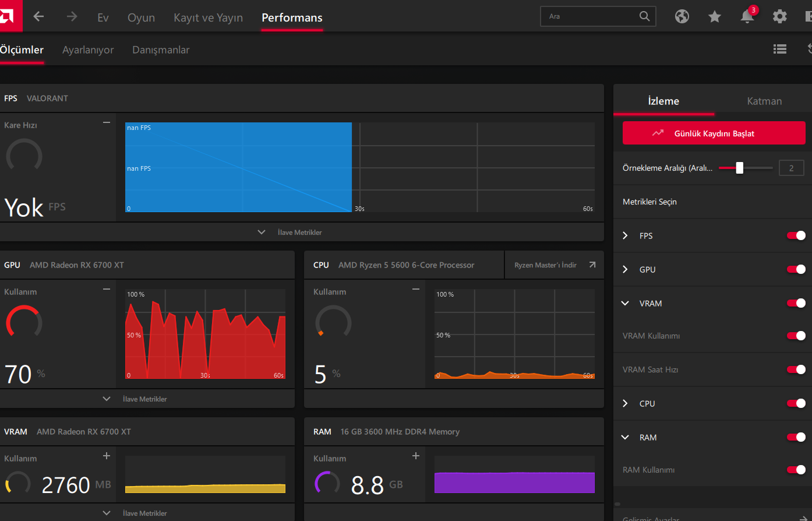Disable VRAM Saat Hızı toggle
The image size is (812, 521).
[796, 369]
